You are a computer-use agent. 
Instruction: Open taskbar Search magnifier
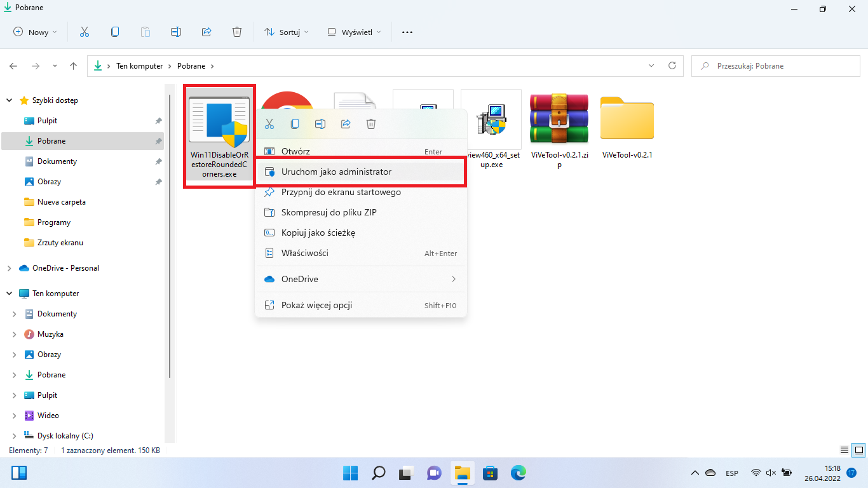point(378,473)
